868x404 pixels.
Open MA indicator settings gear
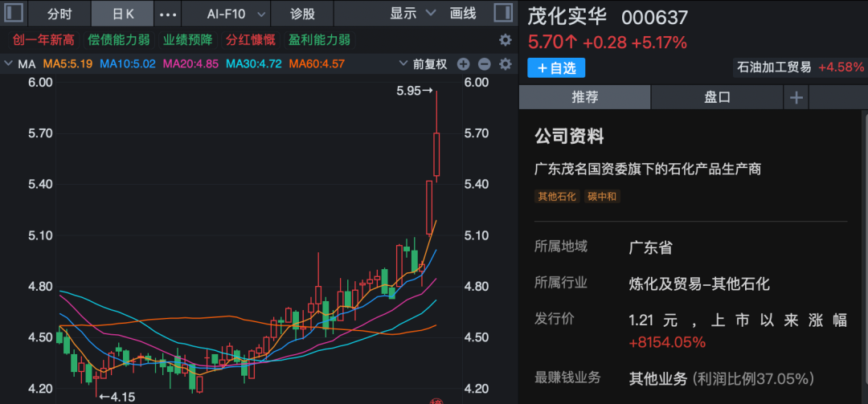(505, 64)
